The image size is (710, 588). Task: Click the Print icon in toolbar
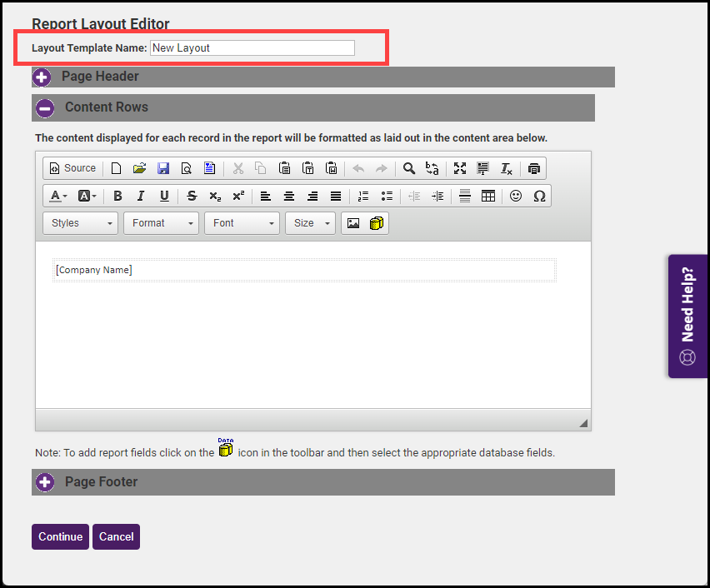click(x=534, y=168)
